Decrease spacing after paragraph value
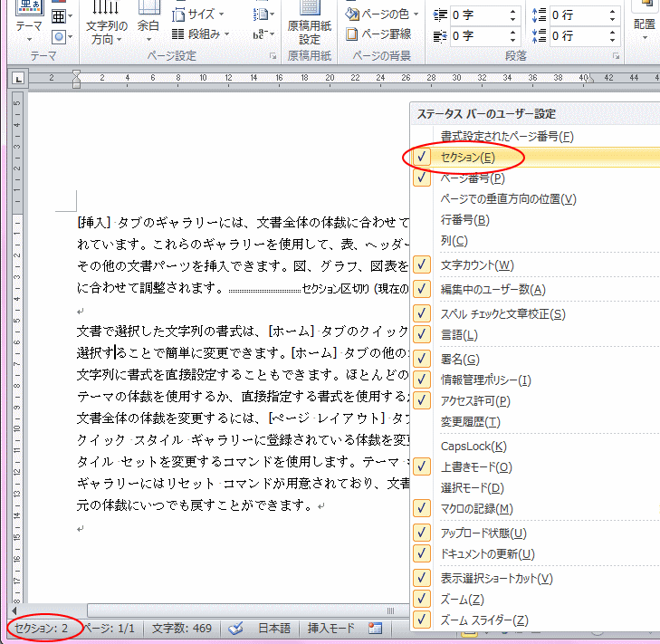The image size is (660, 644). coord(612,41)
